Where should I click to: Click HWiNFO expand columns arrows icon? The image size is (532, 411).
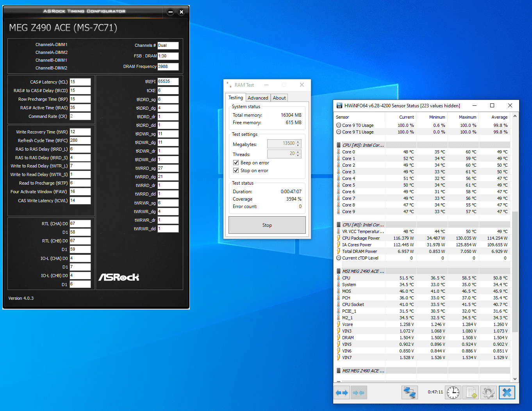coord(342,393)
